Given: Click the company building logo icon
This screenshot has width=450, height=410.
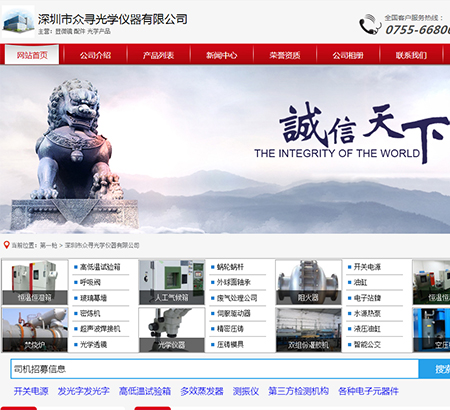Looking at the screenshot, I should (18, 22).
